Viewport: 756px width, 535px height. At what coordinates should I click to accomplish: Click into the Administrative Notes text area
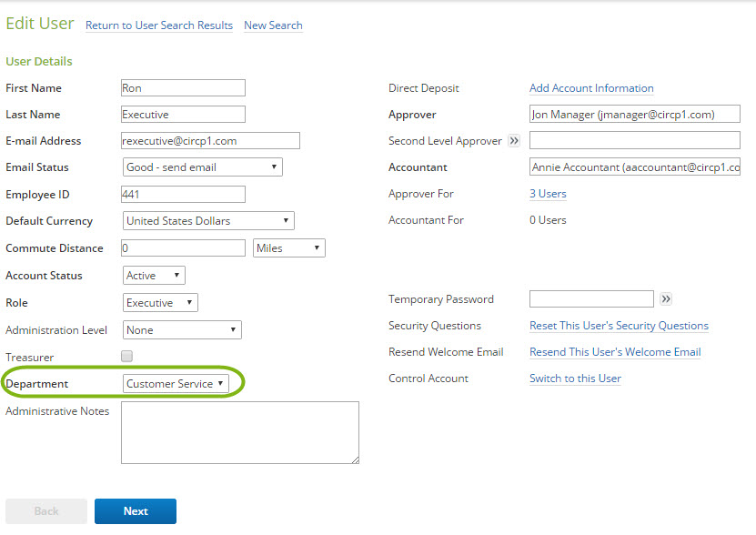click(x=240, y=433)
